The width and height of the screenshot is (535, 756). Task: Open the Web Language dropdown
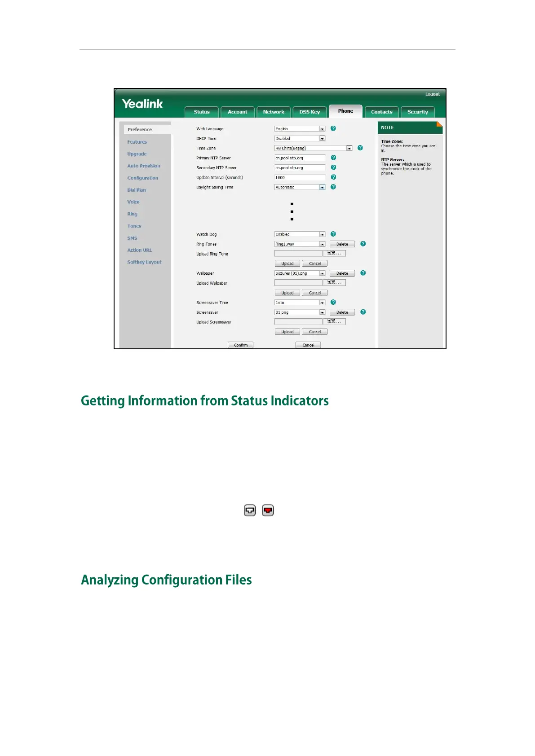pos(300,129)
